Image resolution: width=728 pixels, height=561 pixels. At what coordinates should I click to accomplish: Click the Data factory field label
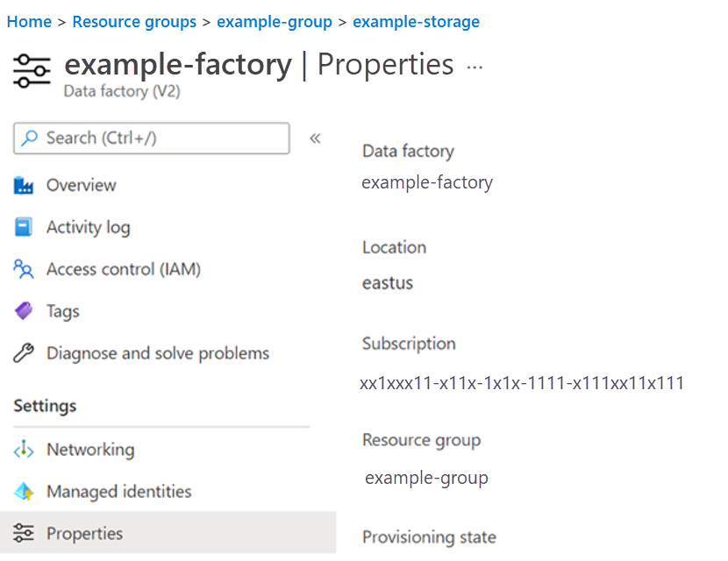click(x=408, y=152)
